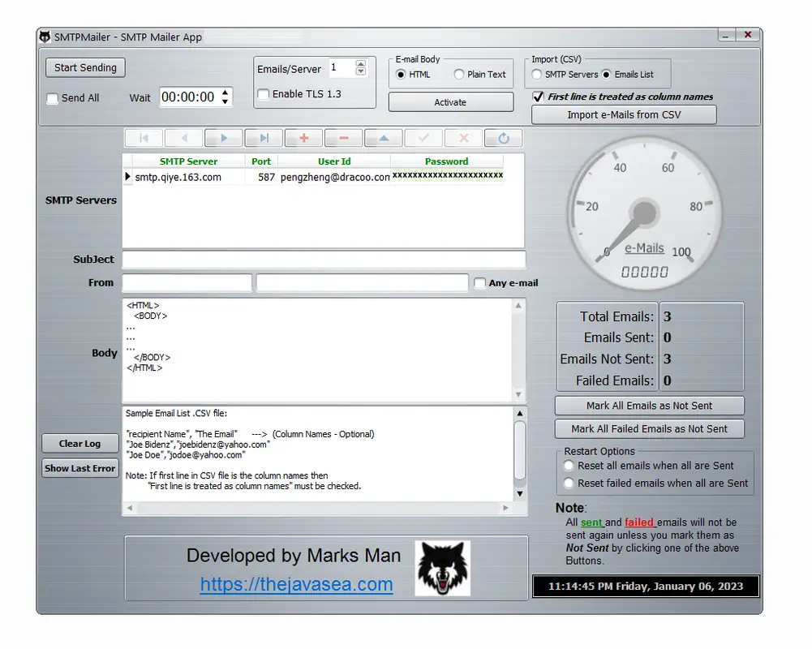The image size is (812, 649).
Task: Enable the Send All option
Action: (x=51, y=98)
